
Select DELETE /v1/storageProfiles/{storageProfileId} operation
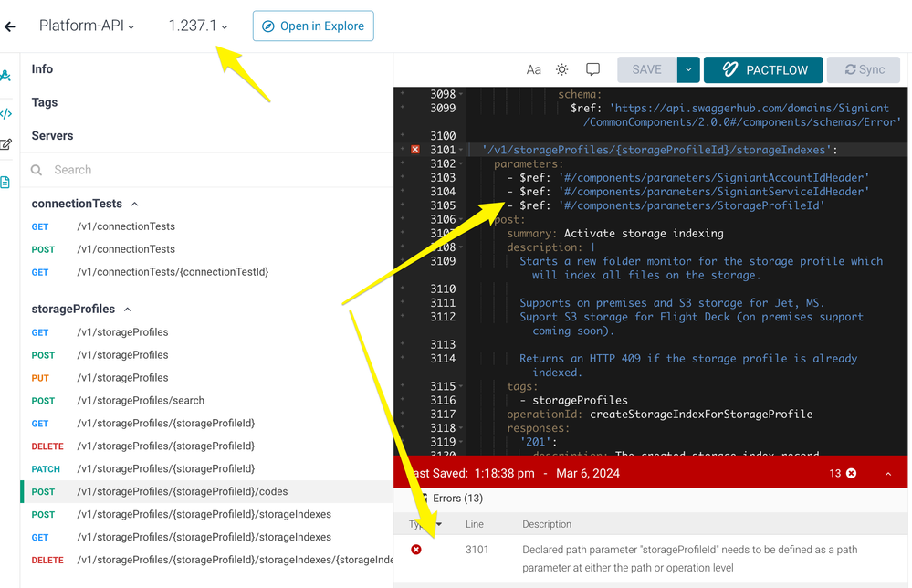coord(164,446)
